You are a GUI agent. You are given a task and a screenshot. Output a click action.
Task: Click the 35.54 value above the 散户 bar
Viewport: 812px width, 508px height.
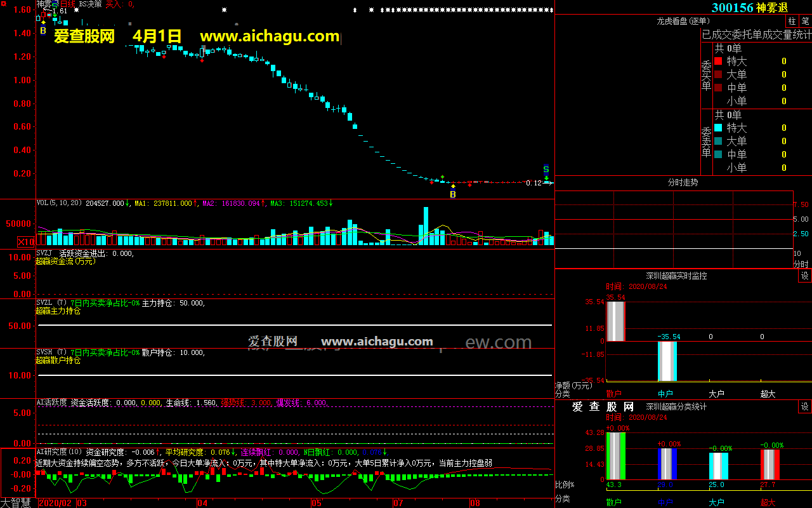(615, 297)
